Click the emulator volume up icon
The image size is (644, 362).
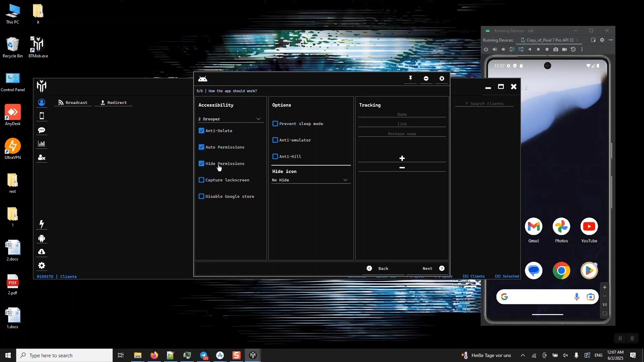[x=495, y=49]
